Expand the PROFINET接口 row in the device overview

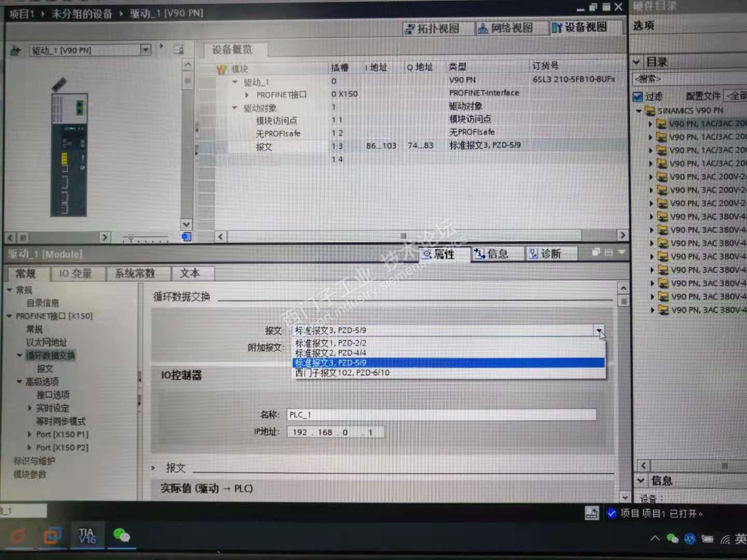pyautogui.click(x=247, y=95)
